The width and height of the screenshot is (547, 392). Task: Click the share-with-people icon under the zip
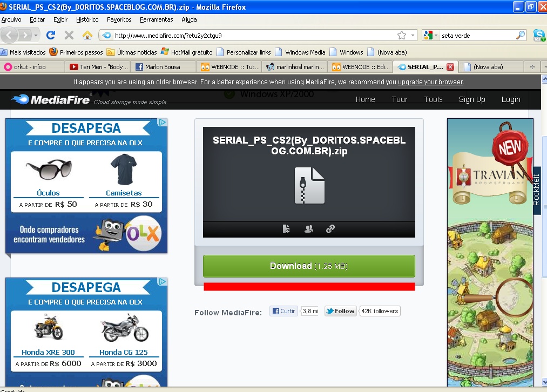(x=309, y=229)
